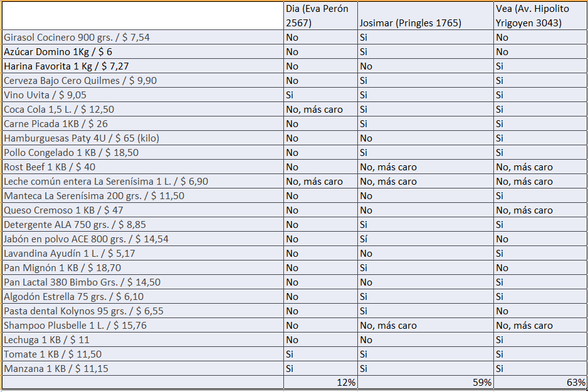This screenshot has width=588, height=392.
Task: Select the Shampoo Plusbelle 1 L. cell
Action: 143,325
